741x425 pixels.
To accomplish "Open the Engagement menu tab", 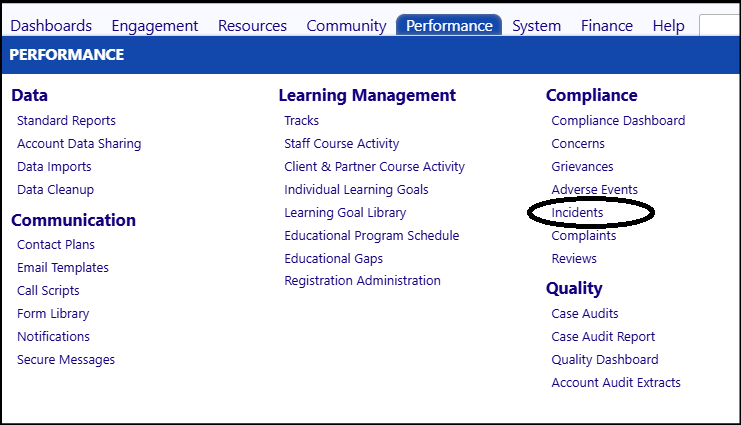I will 155,26.
